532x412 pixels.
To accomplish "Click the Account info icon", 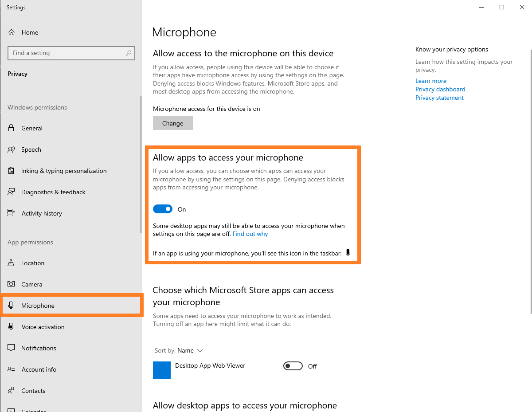I will (x=12, y=369).
